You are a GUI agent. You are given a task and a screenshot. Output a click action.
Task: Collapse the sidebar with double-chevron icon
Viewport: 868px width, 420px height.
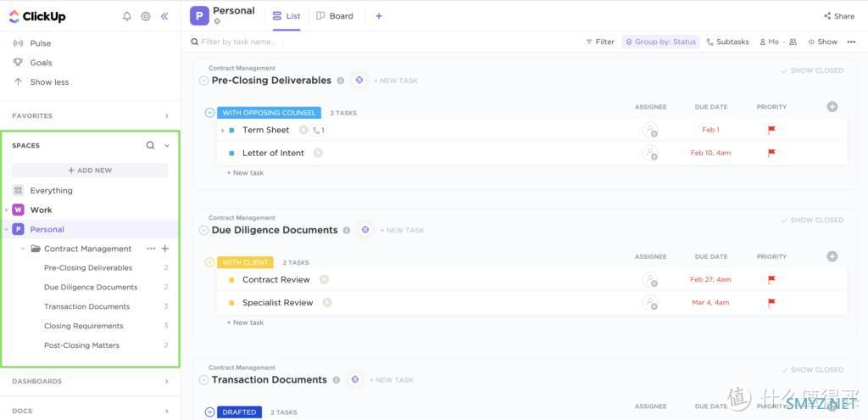point(164,17)
